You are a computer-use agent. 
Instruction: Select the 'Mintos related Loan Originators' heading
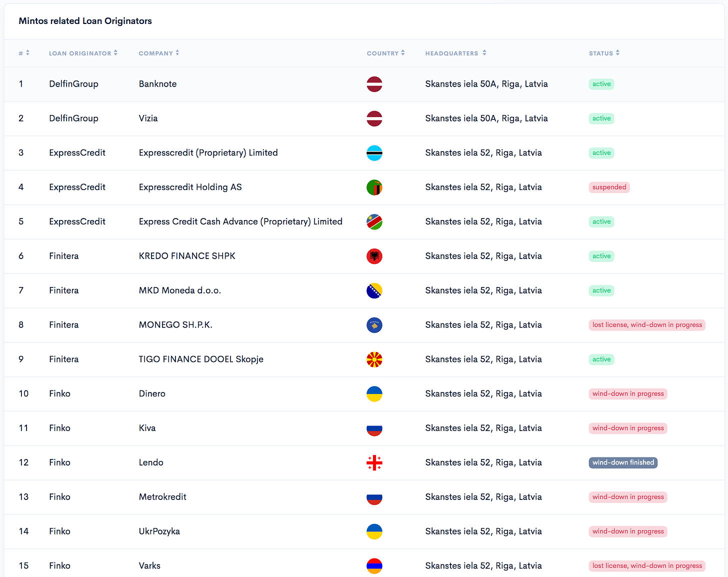click(85, 21)
